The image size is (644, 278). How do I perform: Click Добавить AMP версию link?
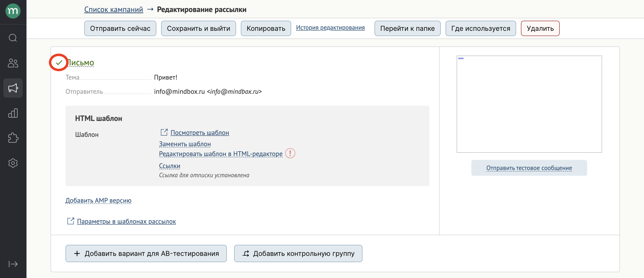[99, 200]
